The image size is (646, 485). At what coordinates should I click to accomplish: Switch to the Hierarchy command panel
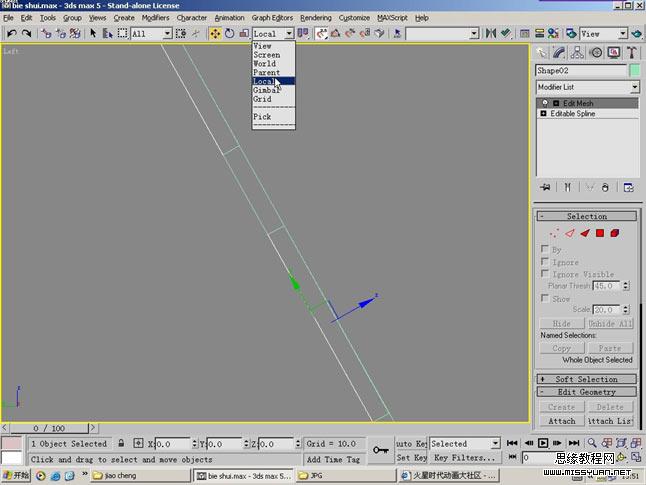click(x=577, y=53)
